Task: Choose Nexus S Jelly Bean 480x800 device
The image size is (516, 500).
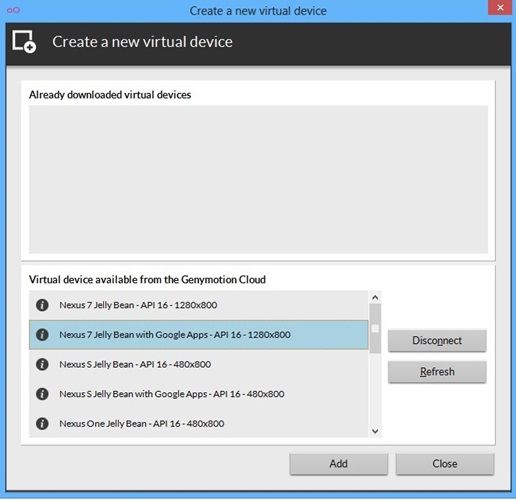Action: click(199, 364)
